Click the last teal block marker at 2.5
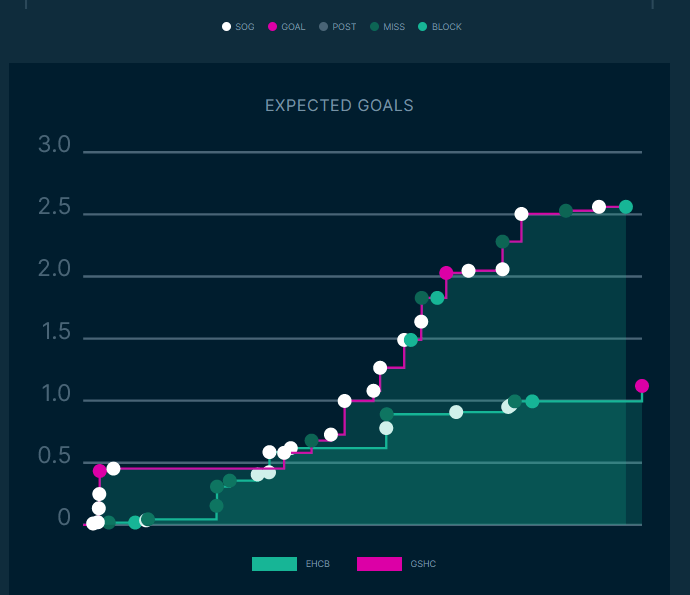The width and height of the screenshot is (690, 595). point(626,207)
